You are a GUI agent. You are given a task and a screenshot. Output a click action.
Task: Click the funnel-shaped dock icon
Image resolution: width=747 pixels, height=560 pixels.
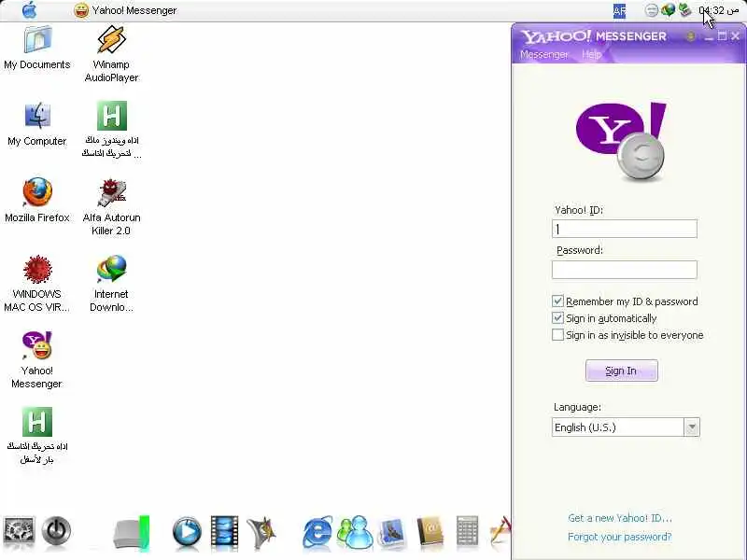click(261, 531)
